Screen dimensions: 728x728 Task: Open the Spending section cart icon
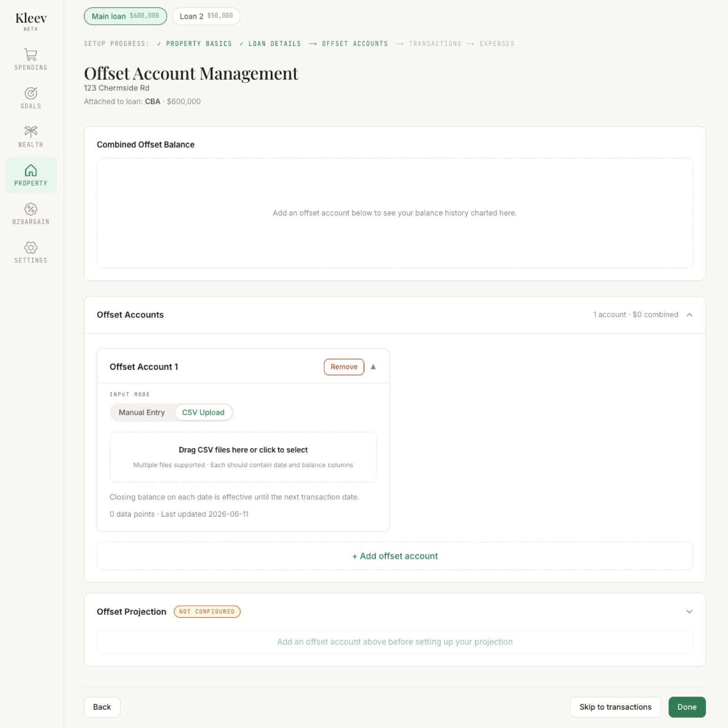31,55
